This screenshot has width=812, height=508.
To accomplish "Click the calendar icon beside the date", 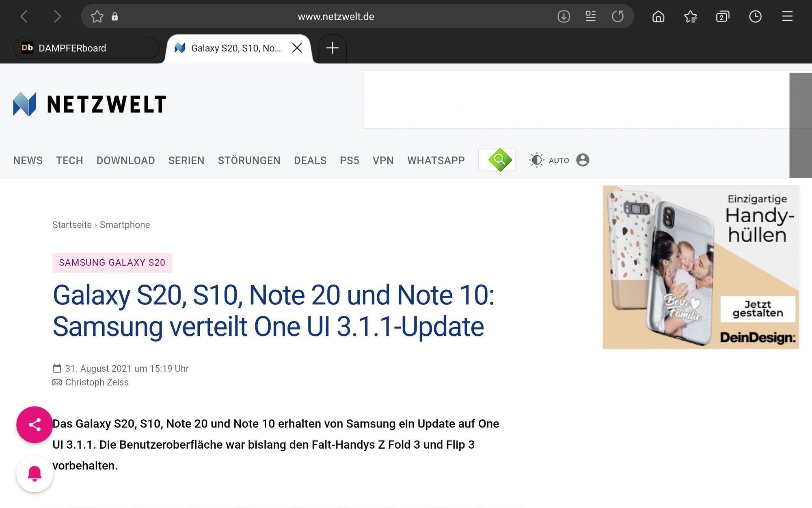I will (57, 369).
